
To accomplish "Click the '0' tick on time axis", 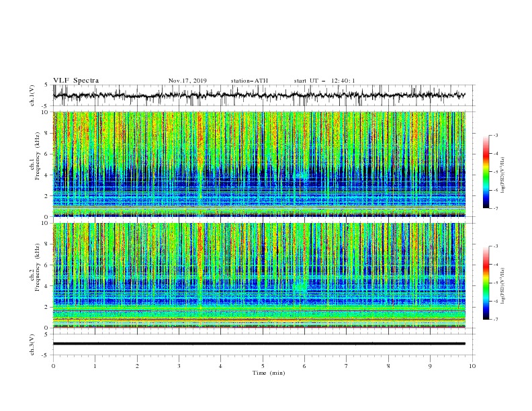I will [53, 366].
